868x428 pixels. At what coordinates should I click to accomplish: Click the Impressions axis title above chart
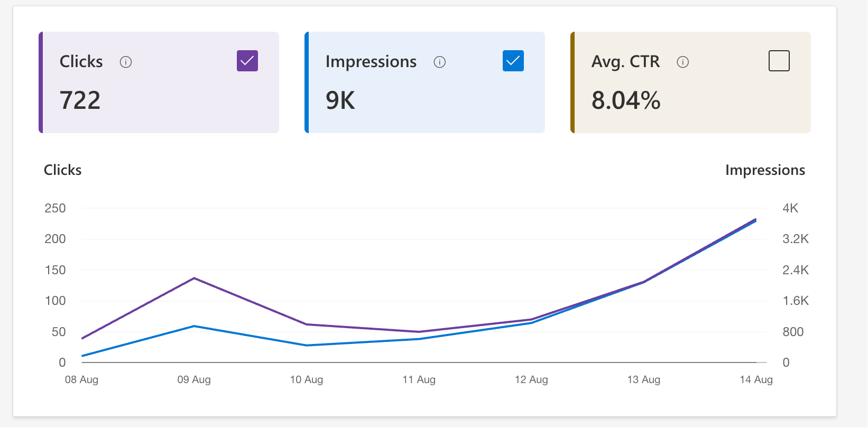(765, 170)
